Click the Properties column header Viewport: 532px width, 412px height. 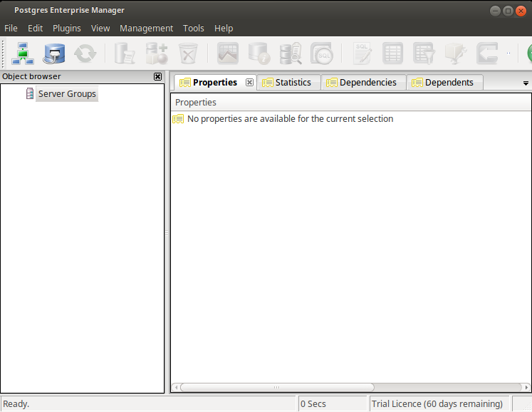click(351, 102)
